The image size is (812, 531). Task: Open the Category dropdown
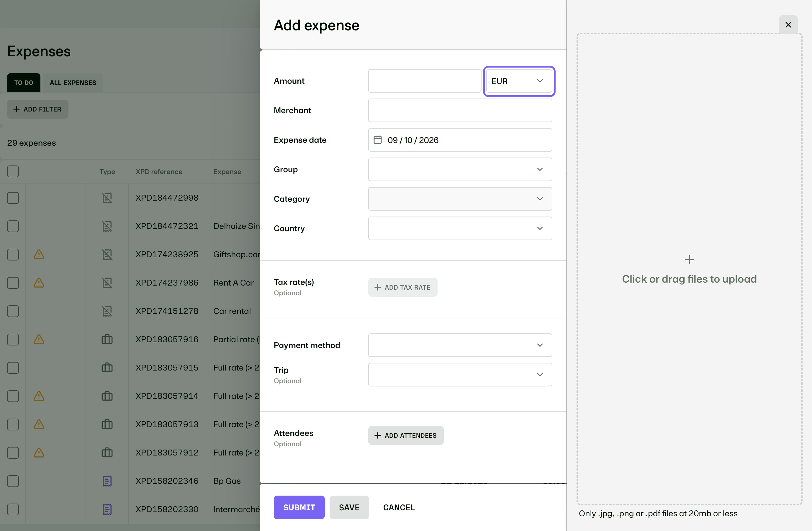(460, 199)
